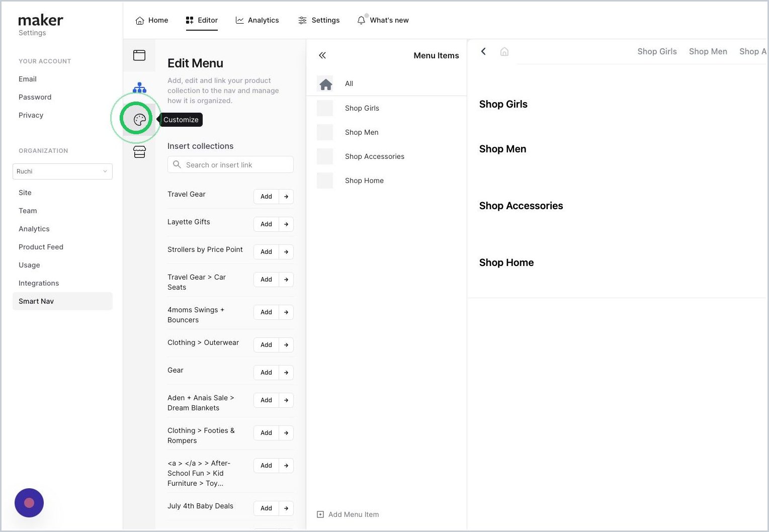Open Password settings

[35, 97]
